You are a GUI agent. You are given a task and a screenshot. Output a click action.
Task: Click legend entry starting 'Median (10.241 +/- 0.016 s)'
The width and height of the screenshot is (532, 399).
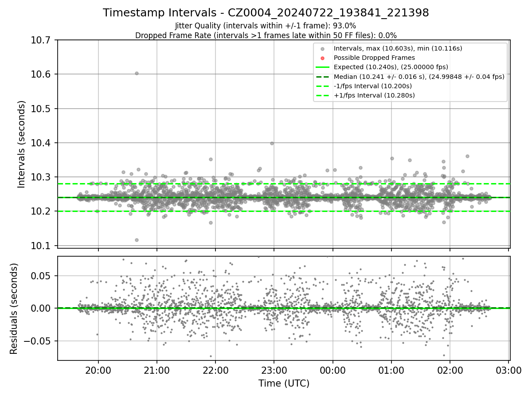[419, 76]
